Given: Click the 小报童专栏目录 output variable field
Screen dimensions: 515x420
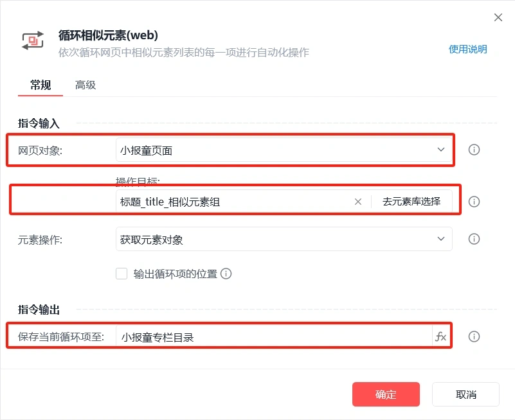Looking at the screenshot, I should [274, 337].
